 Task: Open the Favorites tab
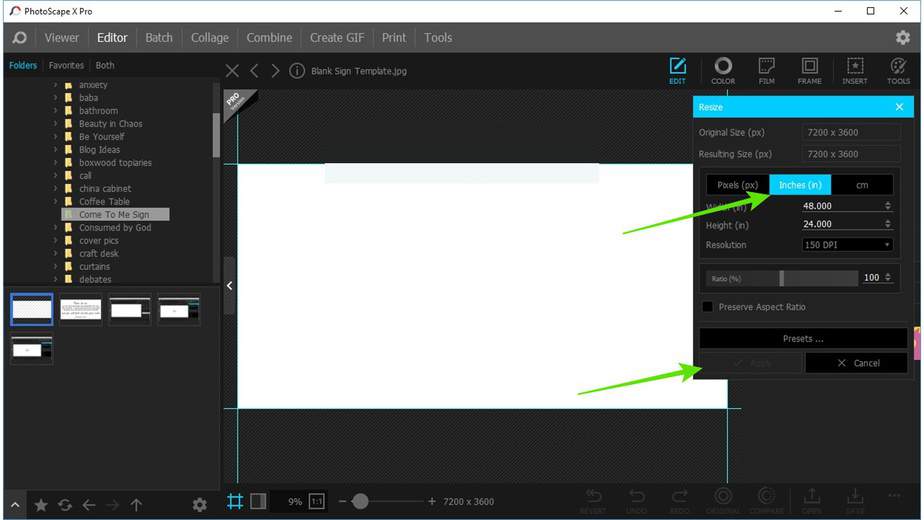[x=67, y=66]
